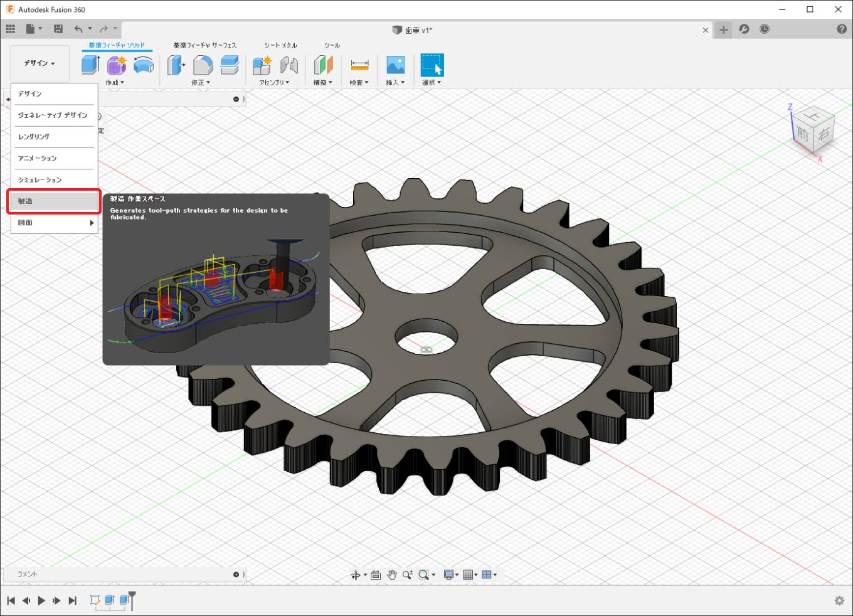Click the Extrude tool icon
Viewport: 853px width, 616px height.
point(90,65)
